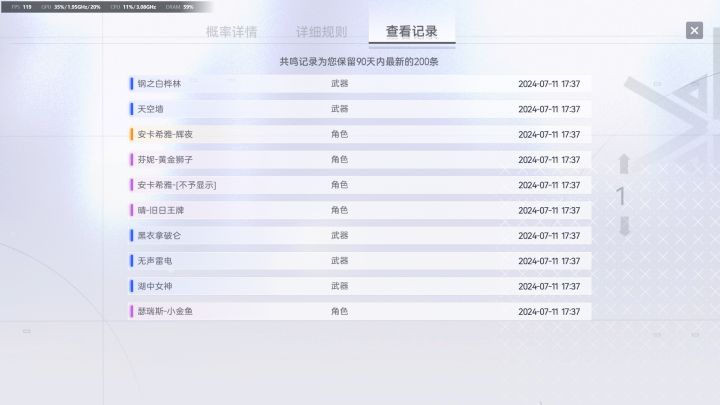Click the 武器 type in 黑衣拿破仑 row
Screen dimensions: 720x405
point(339,235)
